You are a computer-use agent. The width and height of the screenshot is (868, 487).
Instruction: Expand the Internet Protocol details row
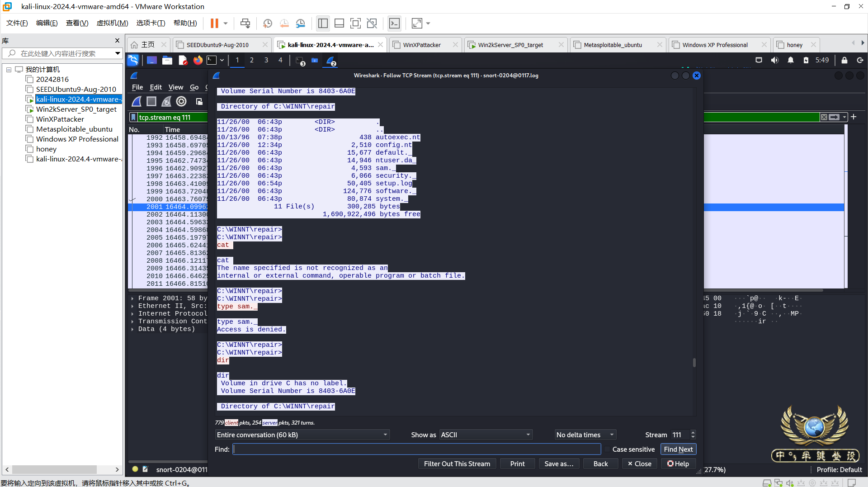132,314
